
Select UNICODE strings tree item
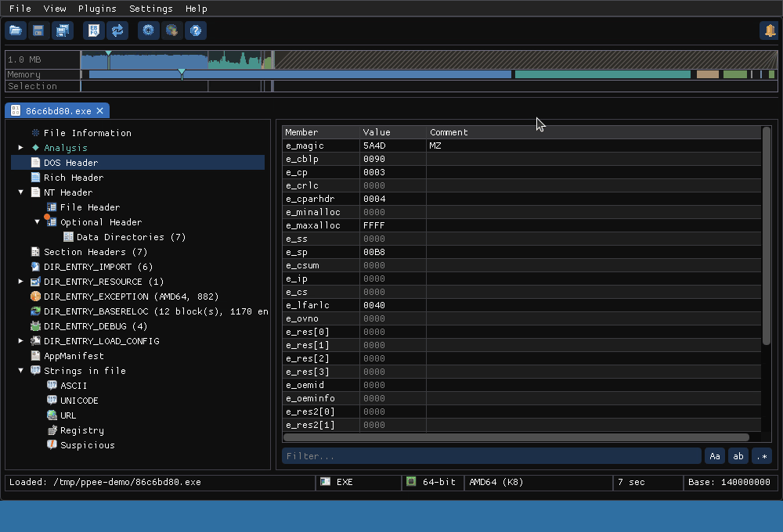pos(79,401)
